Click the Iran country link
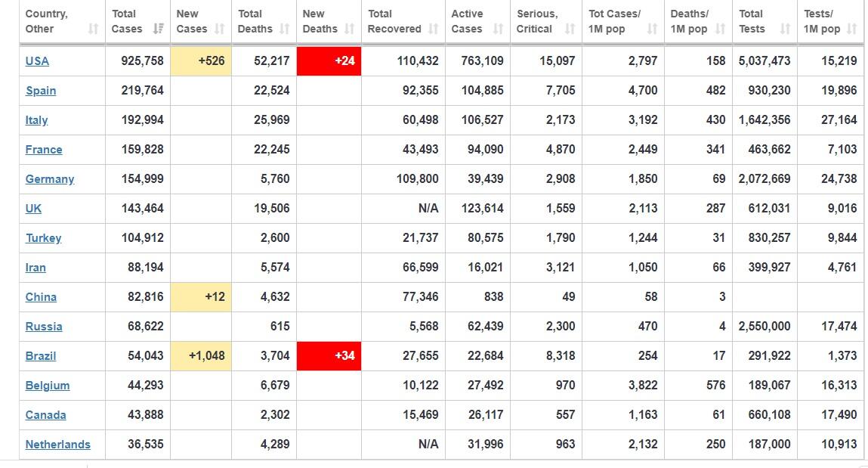This screenshot has width=868, height=468. click(x=36, y=268)
